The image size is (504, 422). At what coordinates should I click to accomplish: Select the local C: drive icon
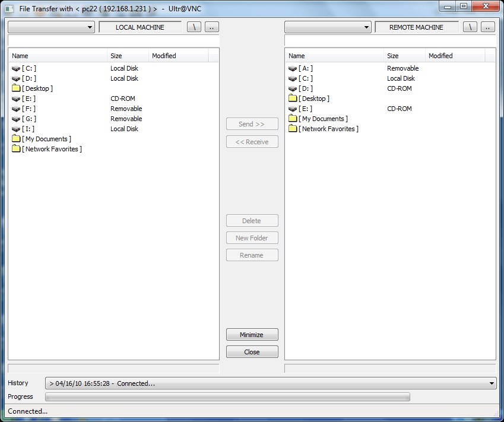click(16, 68)
